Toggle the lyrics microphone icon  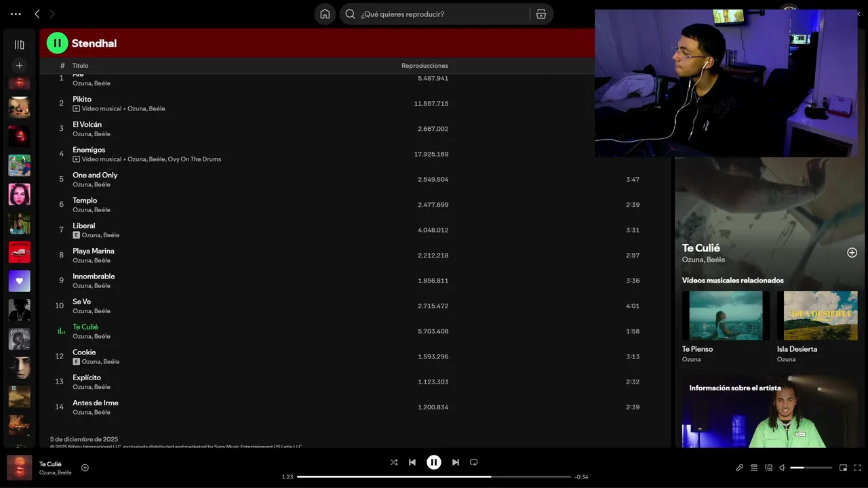pyautogui.click(x=739, y=468)
